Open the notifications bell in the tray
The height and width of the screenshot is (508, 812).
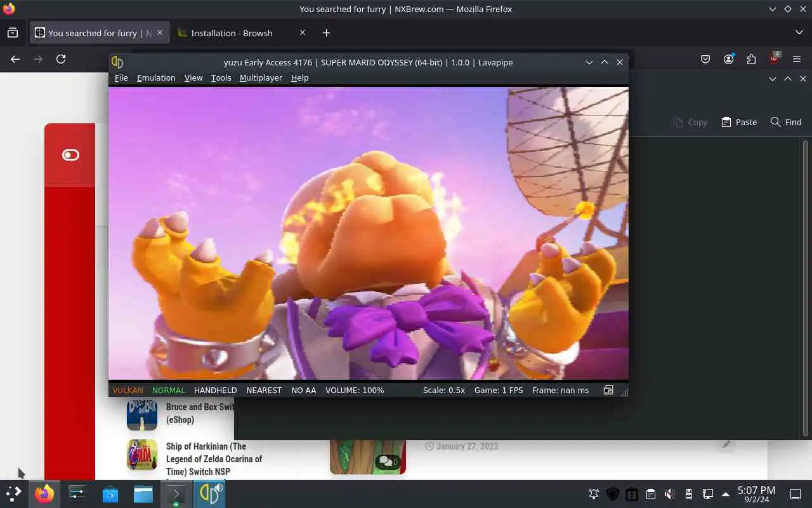coord(594,494)
